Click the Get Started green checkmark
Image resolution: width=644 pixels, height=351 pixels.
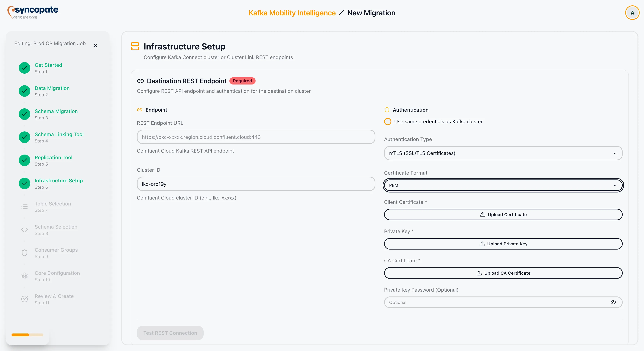25,68
